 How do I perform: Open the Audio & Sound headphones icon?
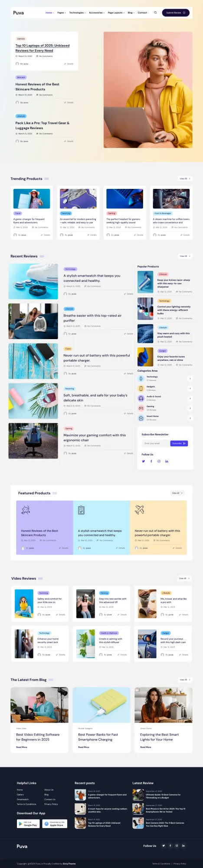141,398
